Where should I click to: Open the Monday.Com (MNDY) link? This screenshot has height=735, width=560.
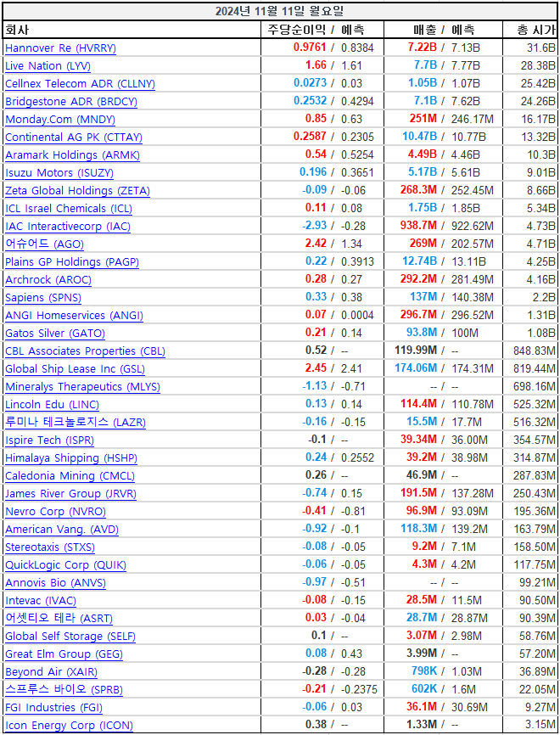(x=60, y=119)
